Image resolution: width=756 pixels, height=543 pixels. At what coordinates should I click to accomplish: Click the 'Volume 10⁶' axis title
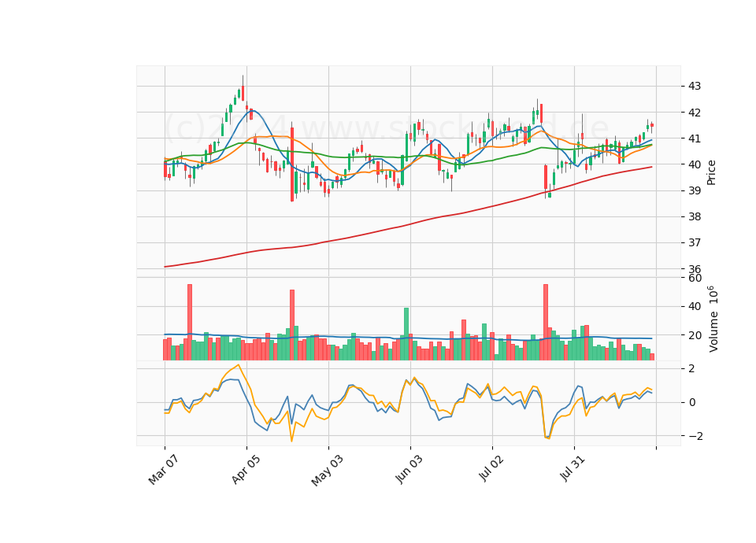[x=713, y=319]
